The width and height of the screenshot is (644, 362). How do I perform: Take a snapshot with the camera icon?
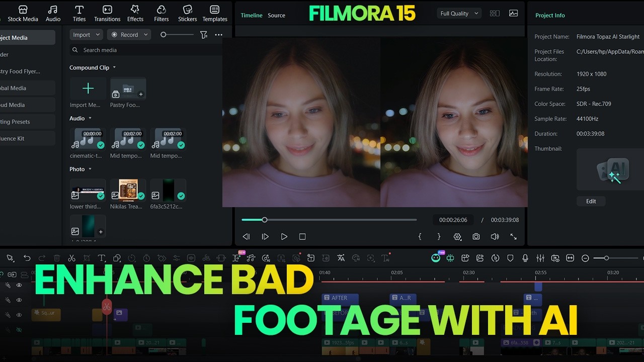tap(476, 236)
